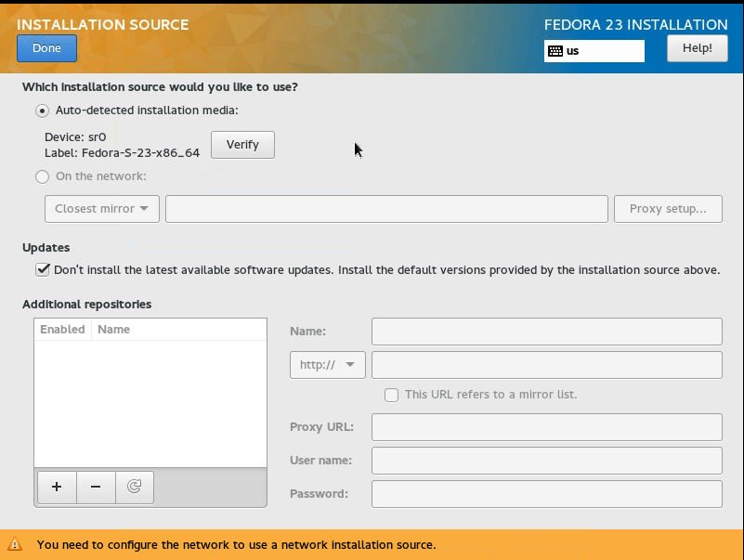Click the us keyboard layout indicator
The width and height of the screenshot is (744, 560).
coord(594,51)
